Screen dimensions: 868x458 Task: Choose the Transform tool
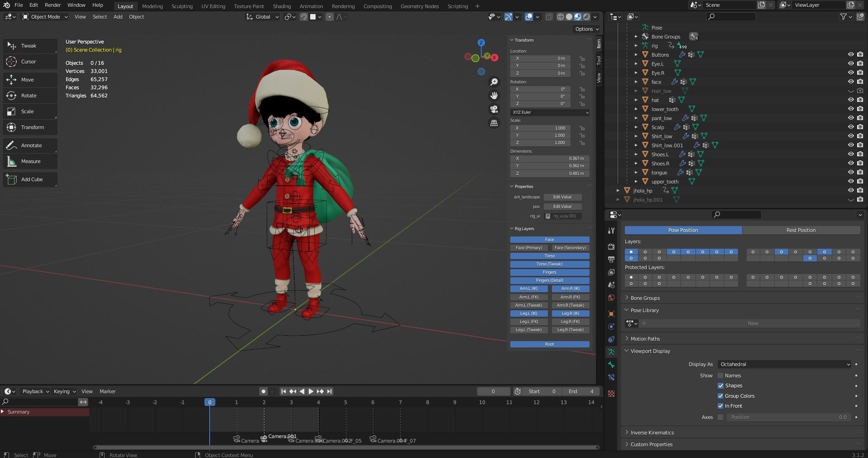click(x=30, y=127)
